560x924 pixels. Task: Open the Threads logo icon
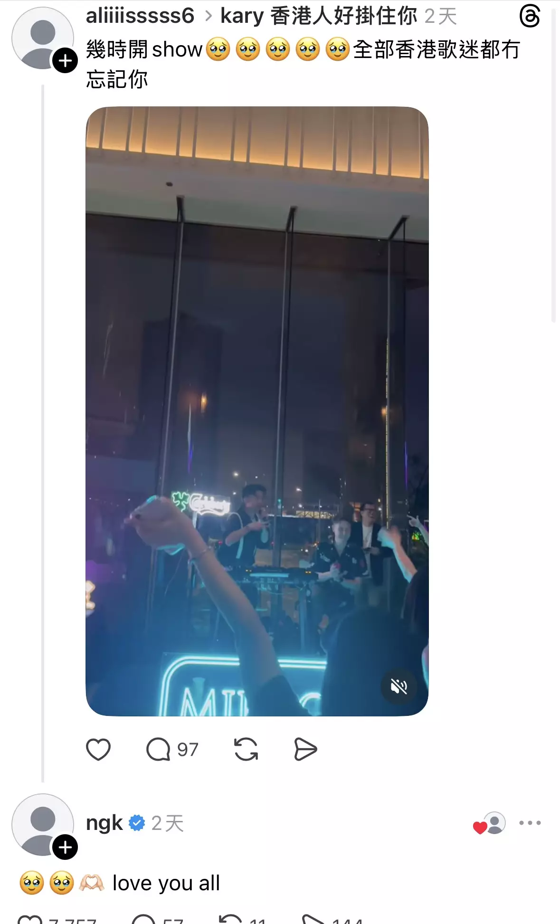(530, 16)
